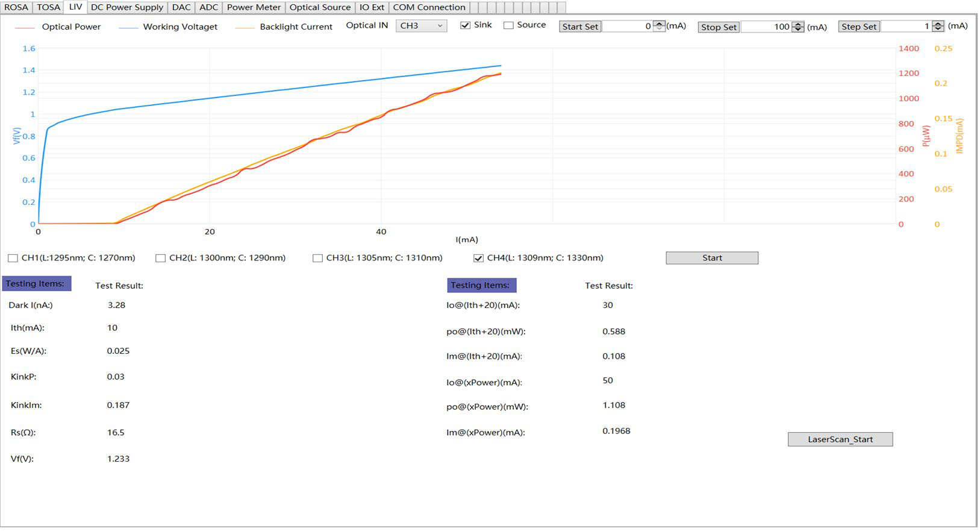Screen dimensions: 980x531
Task: Increase Start Set value with up arrow
Action: coord(660,24)
